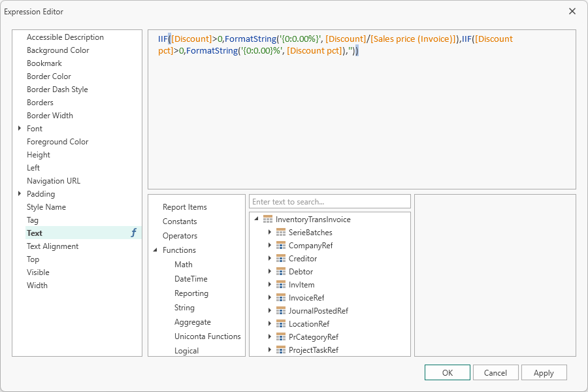Select the Constants category

pos(180,221)
